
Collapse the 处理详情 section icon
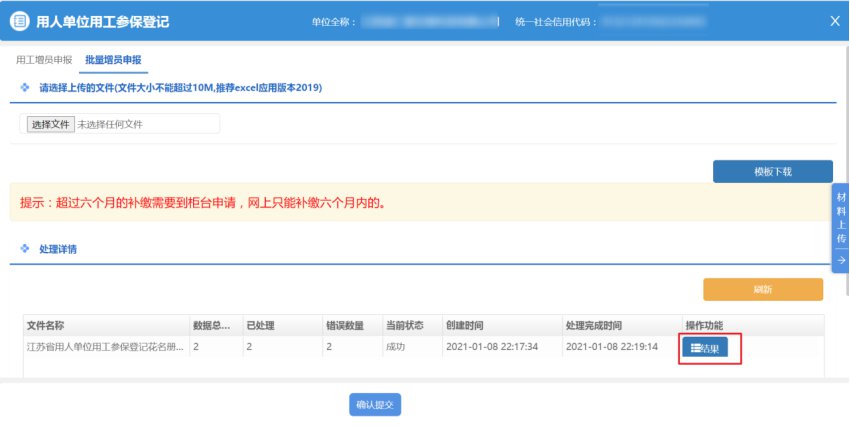tap(25, 248)
